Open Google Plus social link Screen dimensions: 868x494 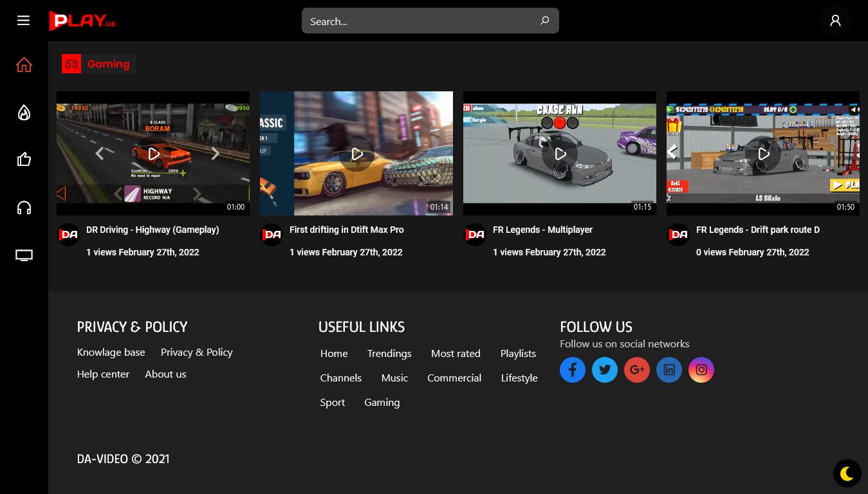tap(637, 370)
